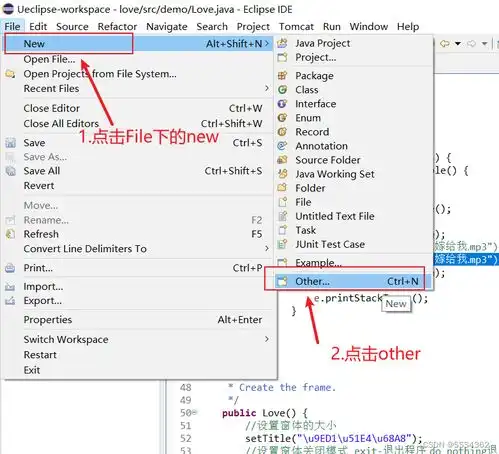Click the Interface icon
The width and height of the screenshot is (499, 454).
pos(282,104)
